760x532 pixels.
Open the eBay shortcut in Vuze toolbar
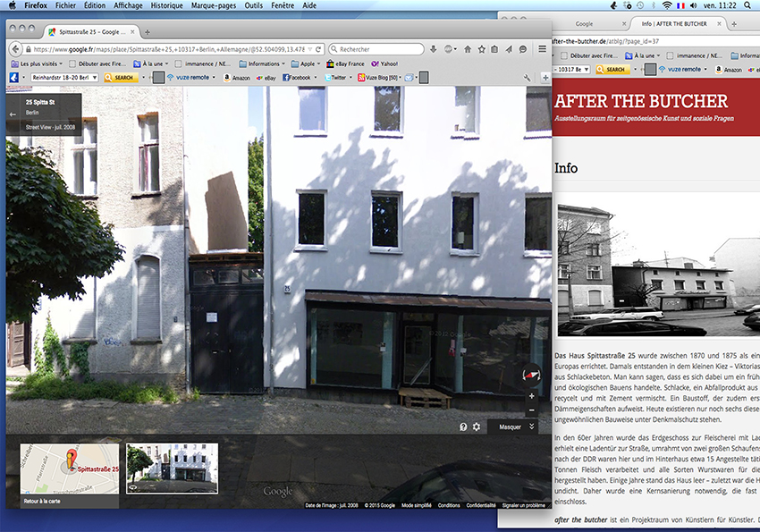click(x=266, y=78)
